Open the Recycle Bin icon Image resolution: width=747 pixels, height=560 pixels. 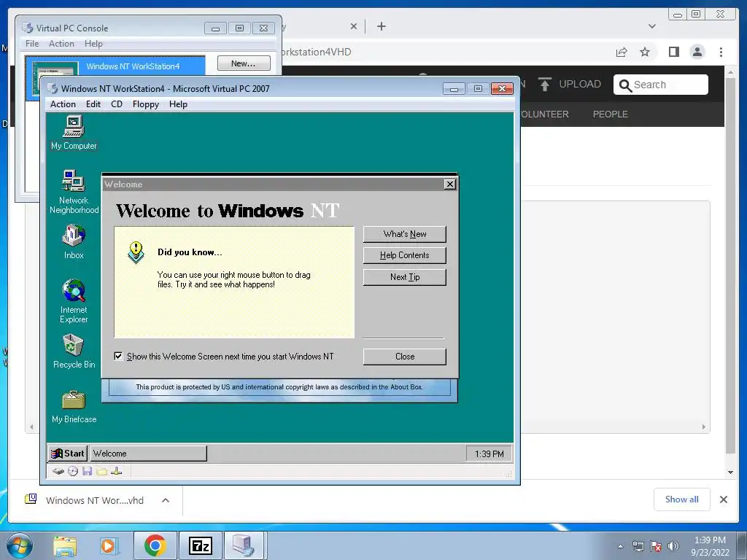[x=74, y=351]
